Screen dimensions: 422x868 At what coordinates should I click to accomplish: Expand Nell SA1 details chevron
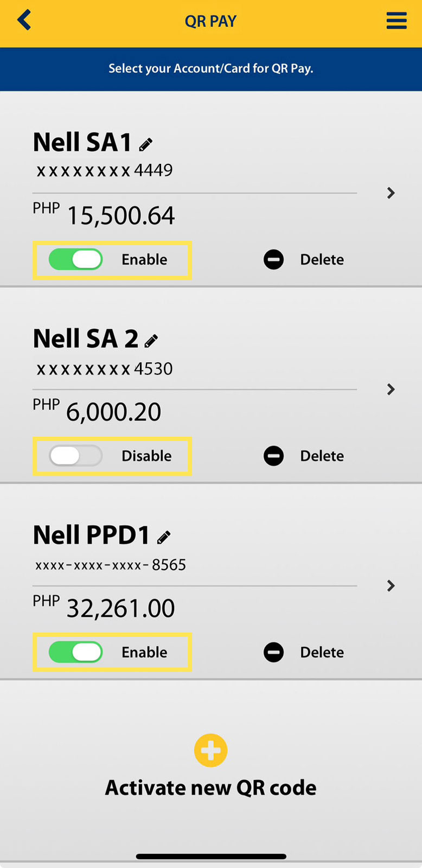point(391,193)
